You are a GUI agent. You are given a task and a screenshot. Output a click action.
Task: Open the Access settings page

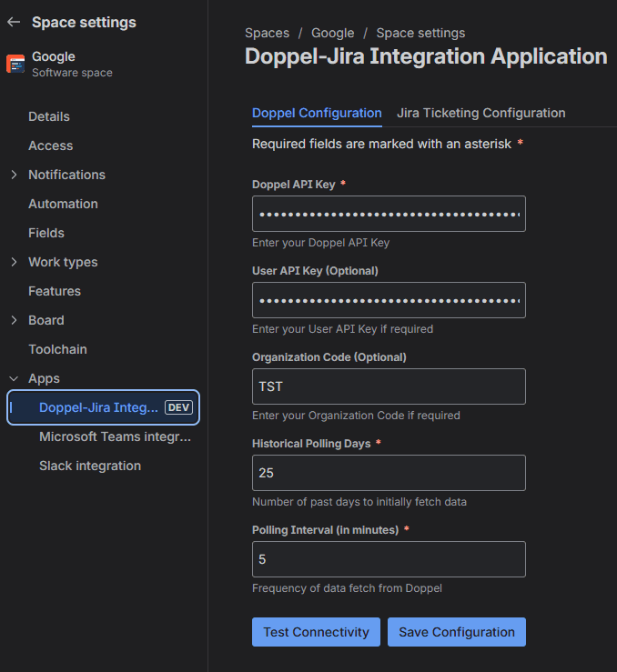pyautogui.click(x=51, y=145)
